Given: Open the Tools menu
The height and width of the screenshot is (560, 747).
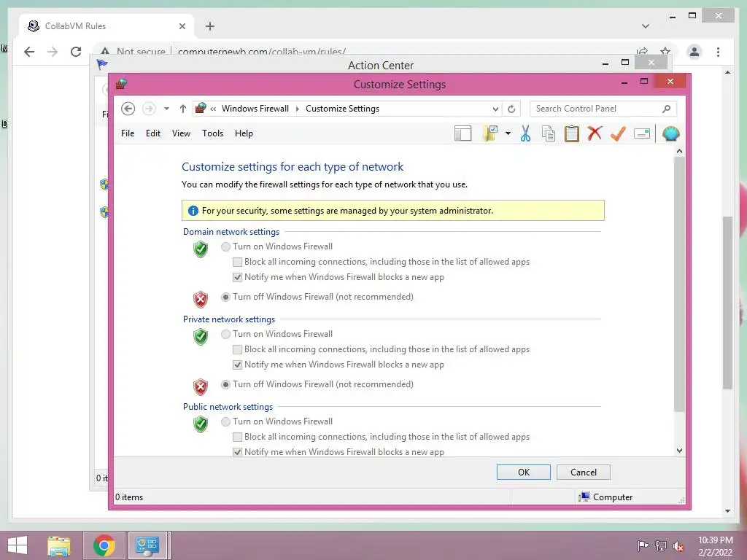Looking at the screenshot, I should coord(212,134).
